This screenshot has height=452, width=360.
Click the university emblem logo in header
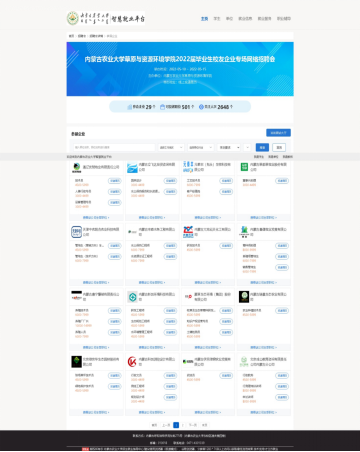[x=73, y=18]
